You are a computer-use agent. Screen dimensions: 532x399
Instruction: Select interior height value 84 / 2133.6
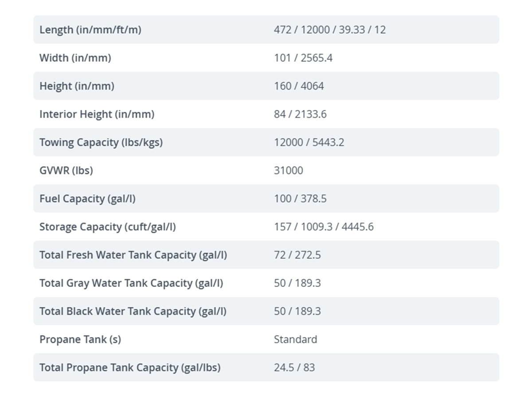(x=300, y=114)
